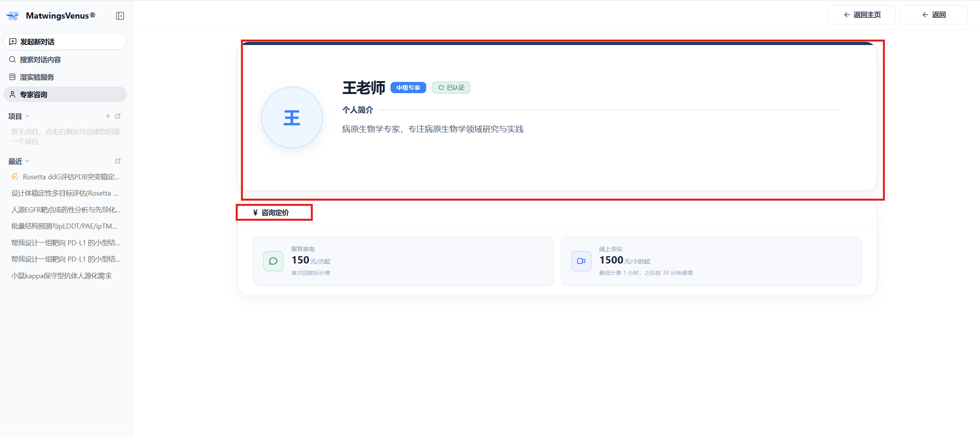Add new project with plus icon
Viewport: 980px width, 437px height.
coord(108,116)
